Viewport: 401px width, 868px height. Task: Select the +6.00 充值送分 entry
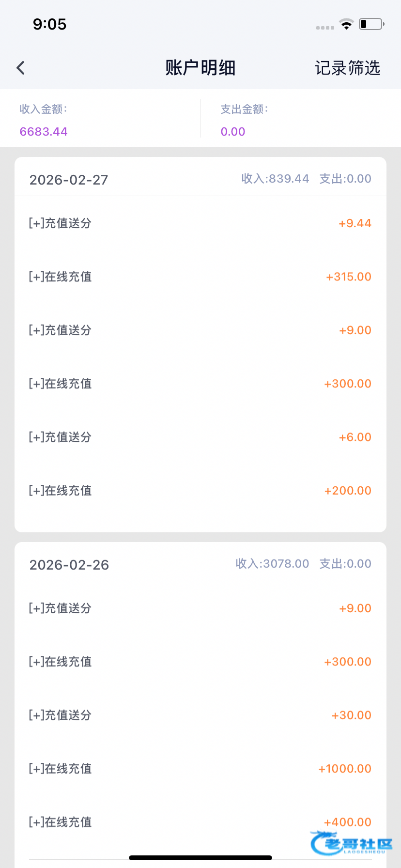pyautogui.click(x=200, y=437)
